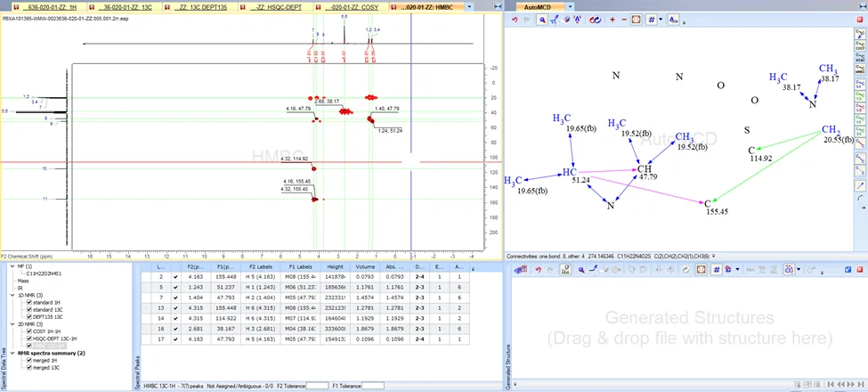Viewport: 868px width, 392px height.
Task: Select the arrow draw tool in side toolbar
Action: pos(860,185)
